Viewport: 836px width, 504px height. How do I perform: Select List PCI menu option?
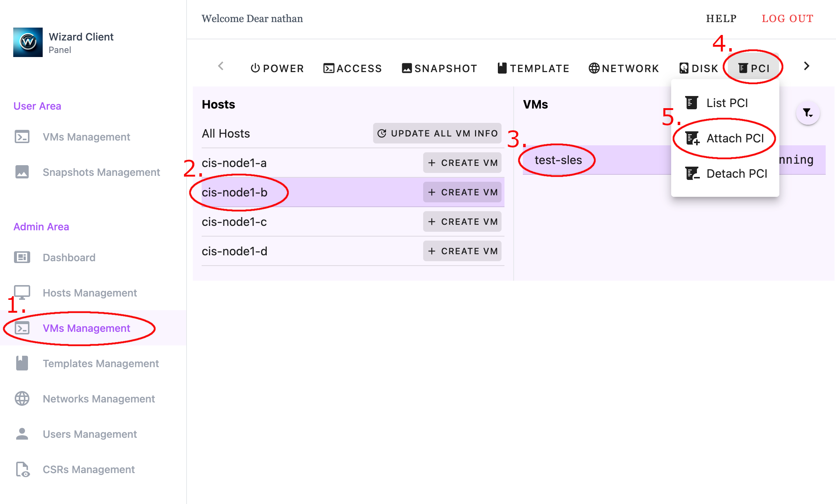727,103
